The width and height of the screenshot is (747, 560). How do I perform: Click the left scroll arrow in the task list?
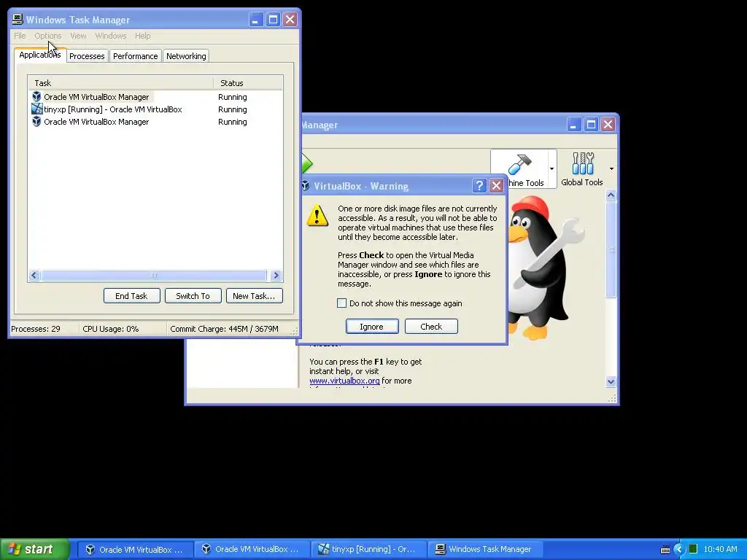(x=34, y=275)
